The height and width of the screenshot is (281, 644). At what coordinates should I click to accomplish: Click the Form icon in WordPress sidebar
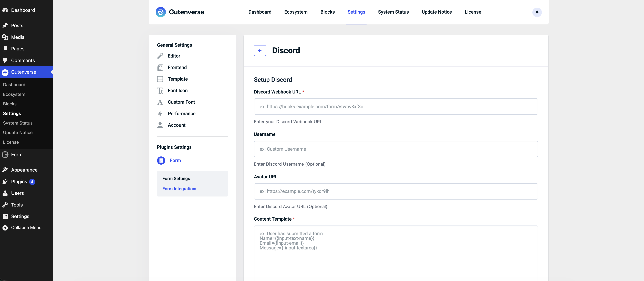tap(5, 155)
